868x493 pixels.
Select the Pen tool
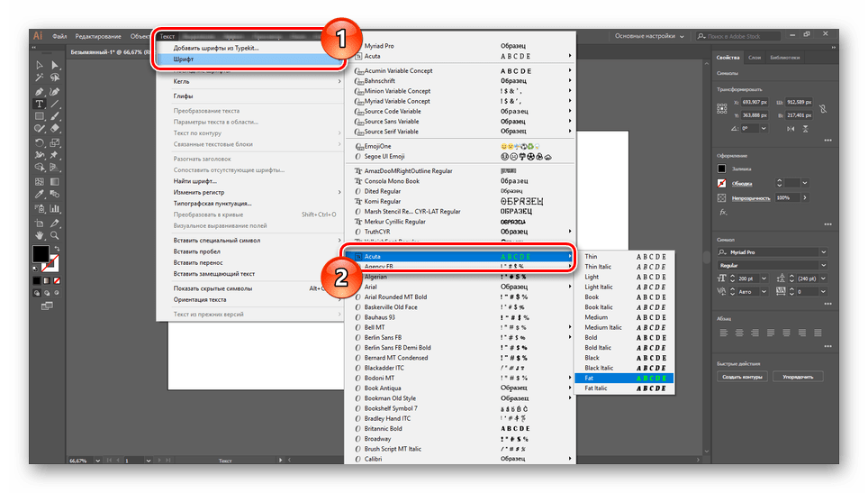click(40, 91)
